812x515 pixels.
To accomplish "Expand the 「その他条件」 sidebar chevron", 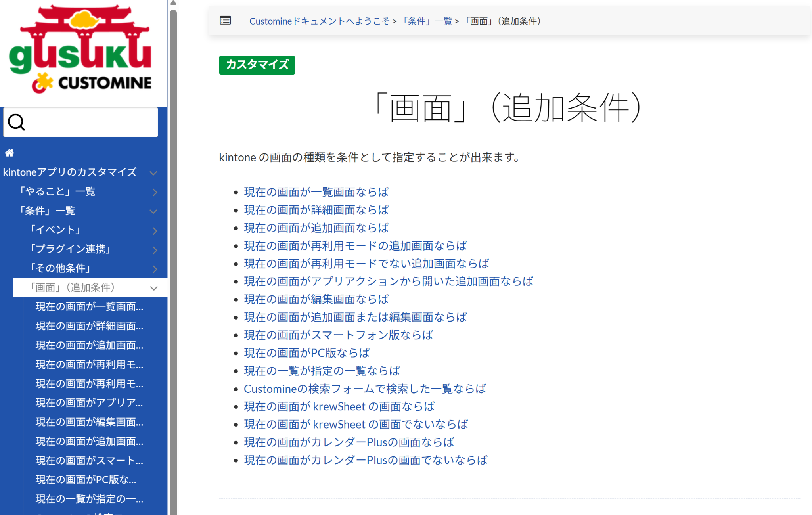I will point(155,269).
